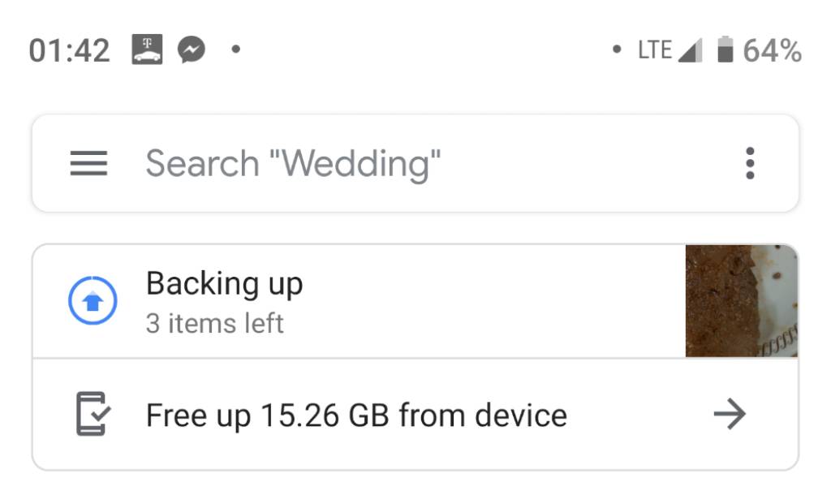Tap the 64% battery percentage
Screen dimensions: 831x504
(x=773, y=50)
